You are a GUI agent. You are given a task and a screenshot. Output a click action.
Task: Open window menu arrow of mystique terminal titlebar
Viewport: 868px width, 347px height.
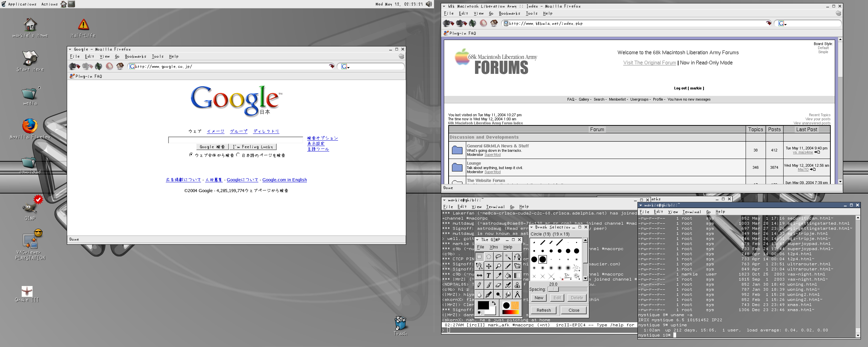pos(640,205)
